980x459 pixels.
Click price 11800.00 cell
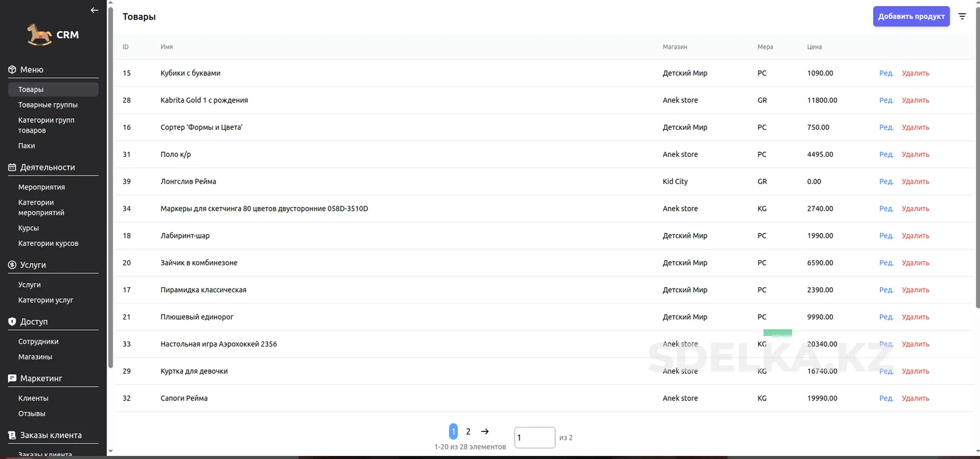pos(822,100)
